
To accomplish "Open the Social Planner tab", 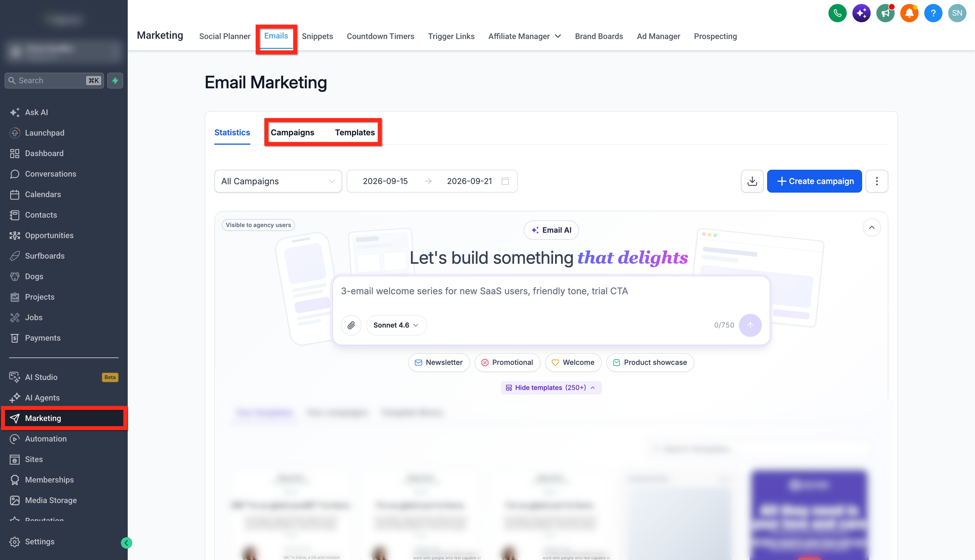I will pyautogui.click(x=225, y=36).
